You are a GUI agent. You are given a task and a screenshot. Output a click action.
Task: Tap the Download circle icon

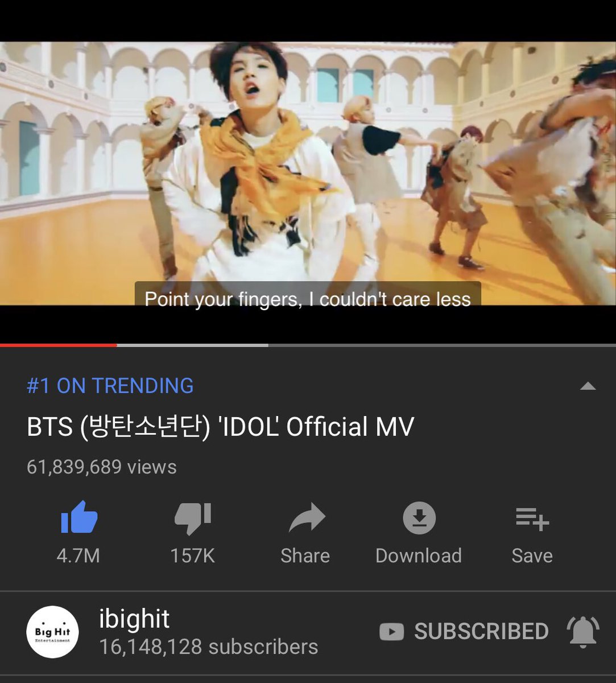419,518
